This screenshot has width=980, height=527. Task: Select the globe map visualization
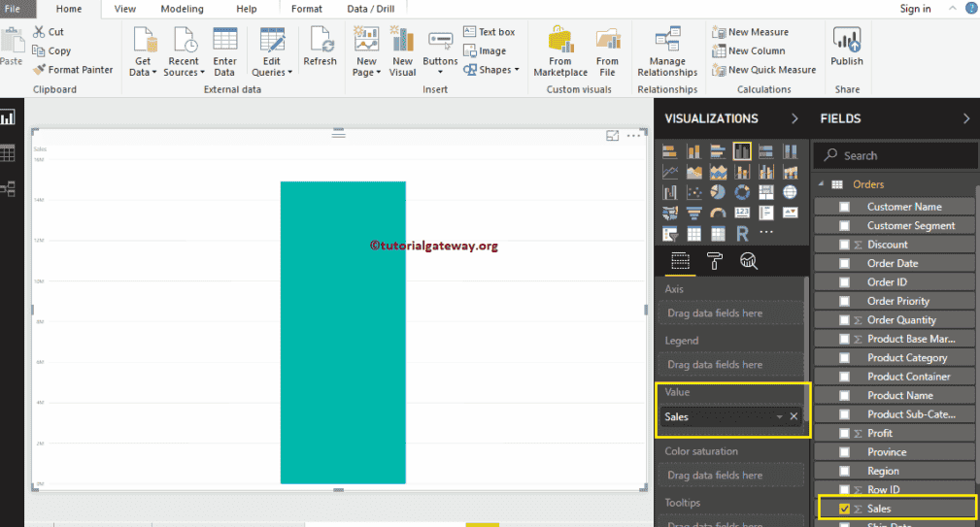[790, 192]
